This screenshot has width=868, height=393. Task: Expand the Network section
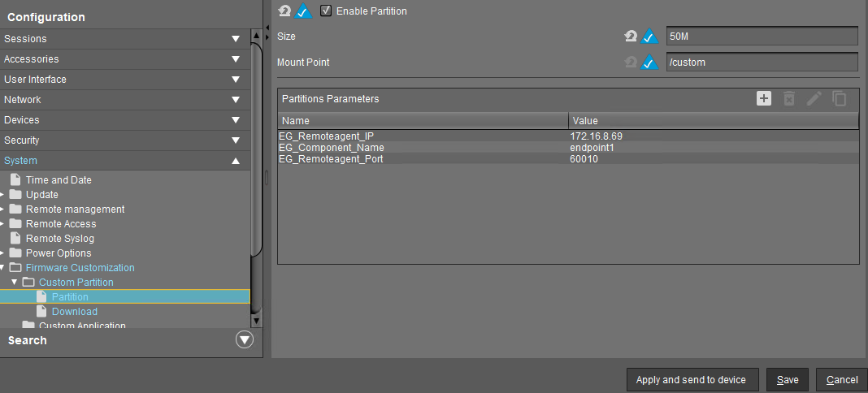coord(236,100)
